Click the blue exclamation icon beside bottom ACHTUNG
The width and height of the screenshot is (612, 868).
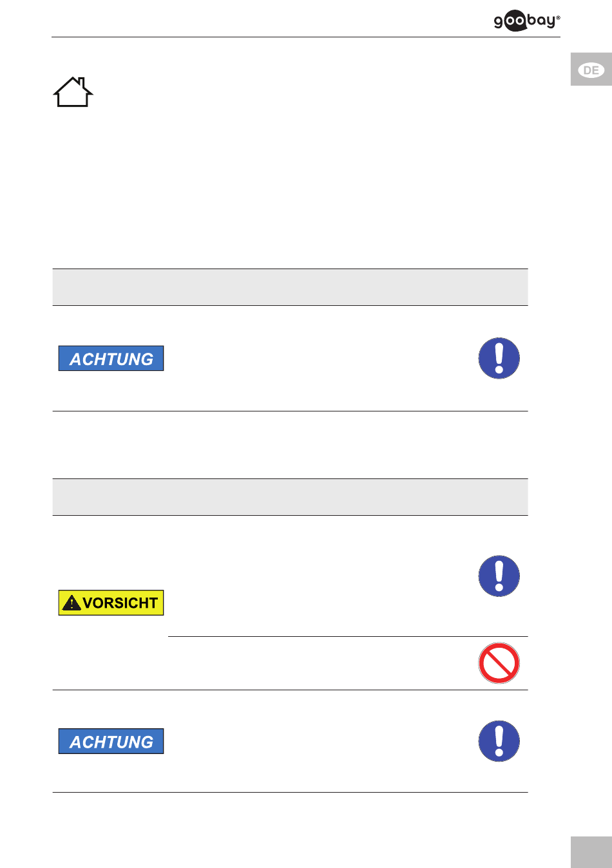(x=499, y=741)
